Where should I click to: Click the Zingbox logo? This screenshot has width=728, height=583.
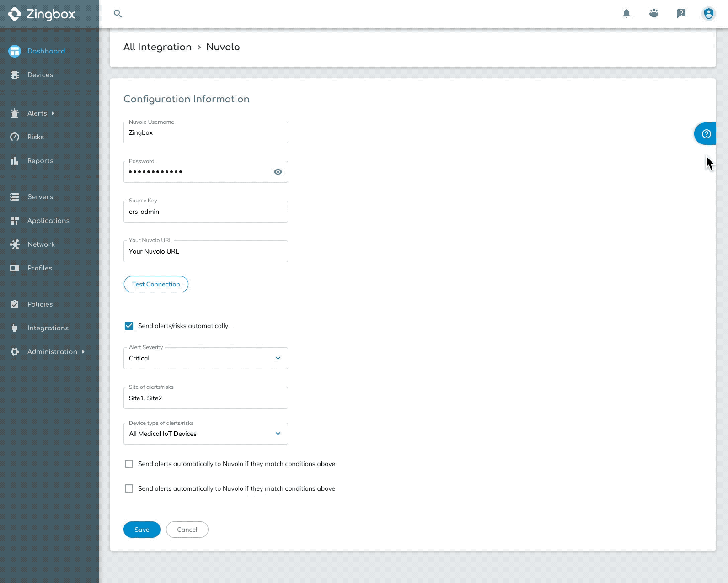pos(42,14)
